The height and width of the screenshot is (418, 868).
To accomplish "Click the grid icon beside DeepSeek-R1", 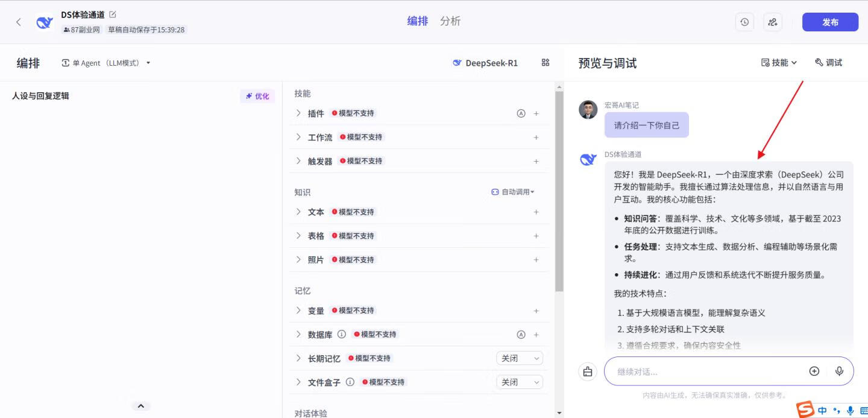I will click(x=546, y=62).
